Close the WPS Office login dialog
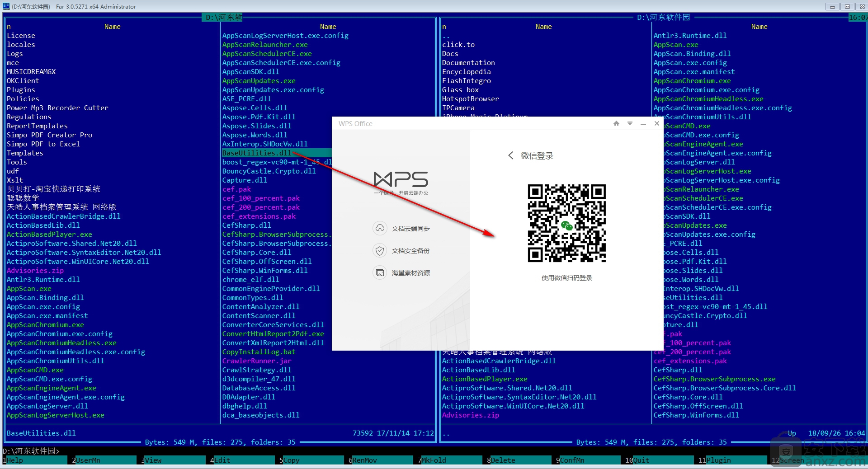868x469 pixels. coord(657,123)
